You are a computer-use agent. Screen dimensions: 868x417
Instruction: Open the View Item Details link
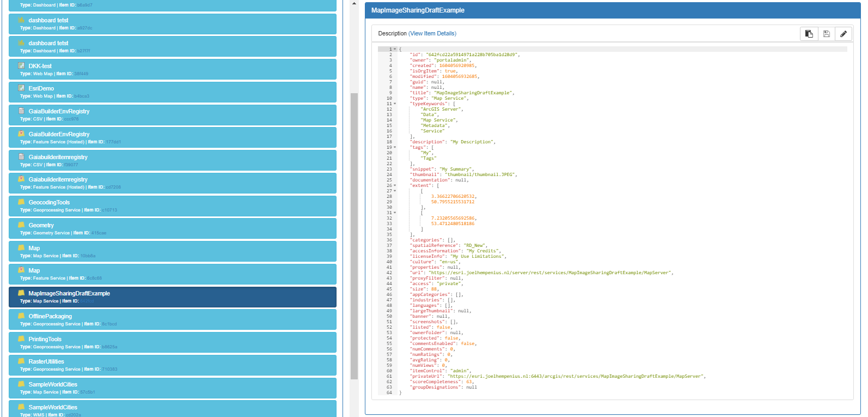432,34
